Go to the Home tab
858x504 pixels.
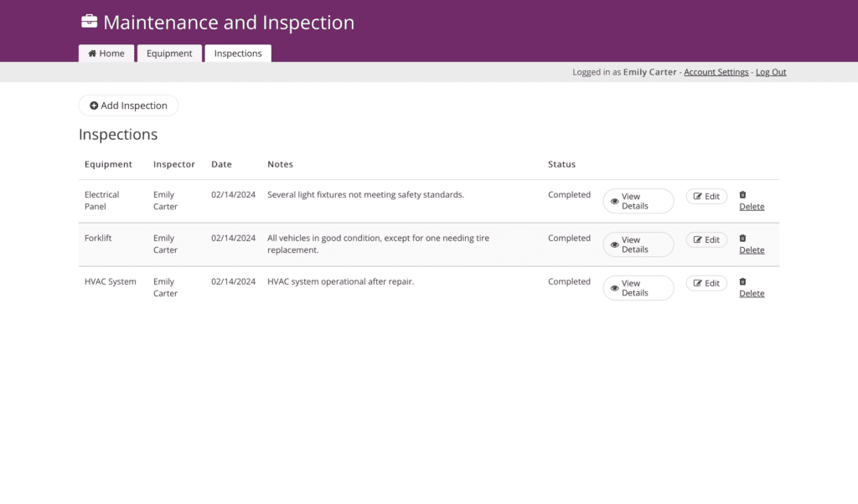click(x=106, y=54)
